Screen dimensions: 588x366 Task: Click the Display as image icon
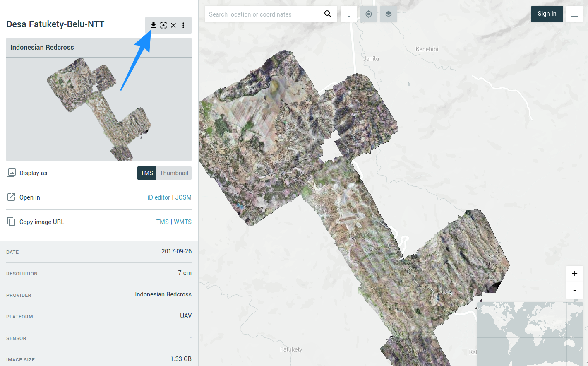click(11, 173)
